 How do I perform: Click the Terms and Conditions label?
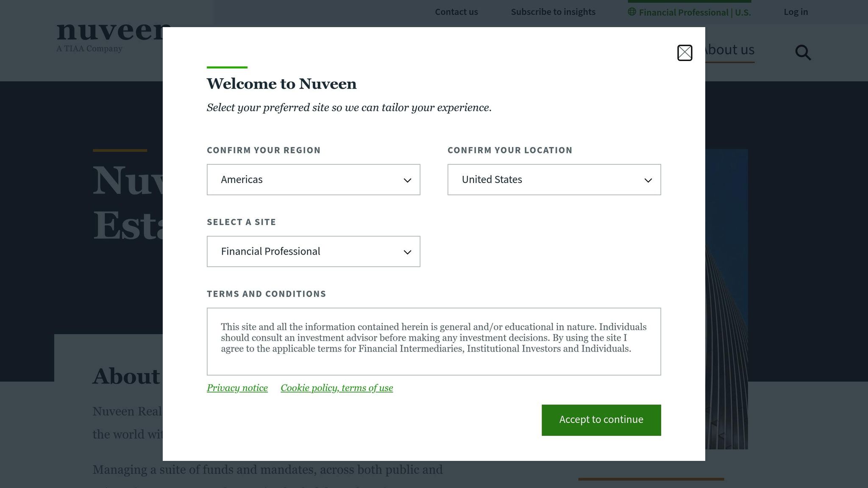266,294
